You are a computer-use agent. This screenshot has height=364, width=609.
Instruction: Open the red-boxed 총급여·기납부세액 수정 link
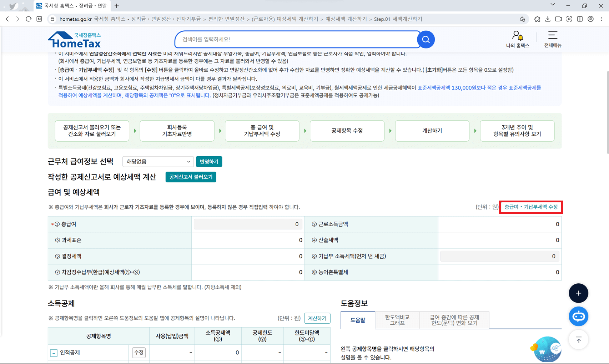(x=531, y=207)
